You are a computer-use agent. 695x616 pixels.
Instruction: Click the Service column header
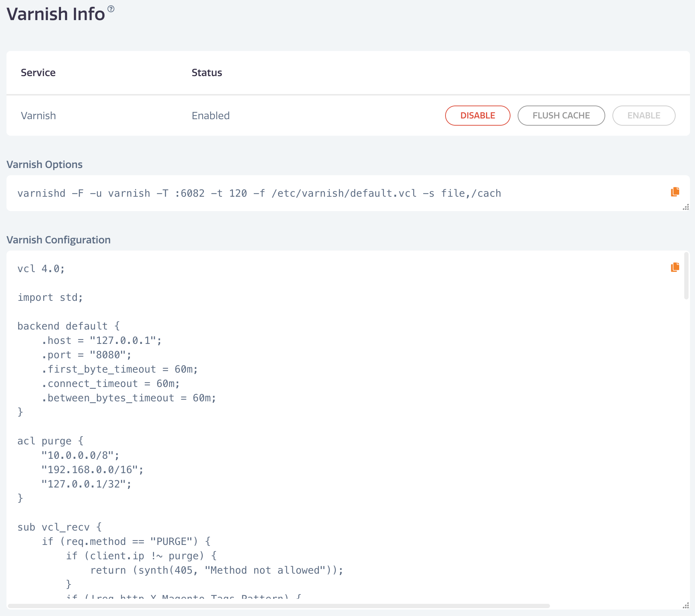point(38,73)
